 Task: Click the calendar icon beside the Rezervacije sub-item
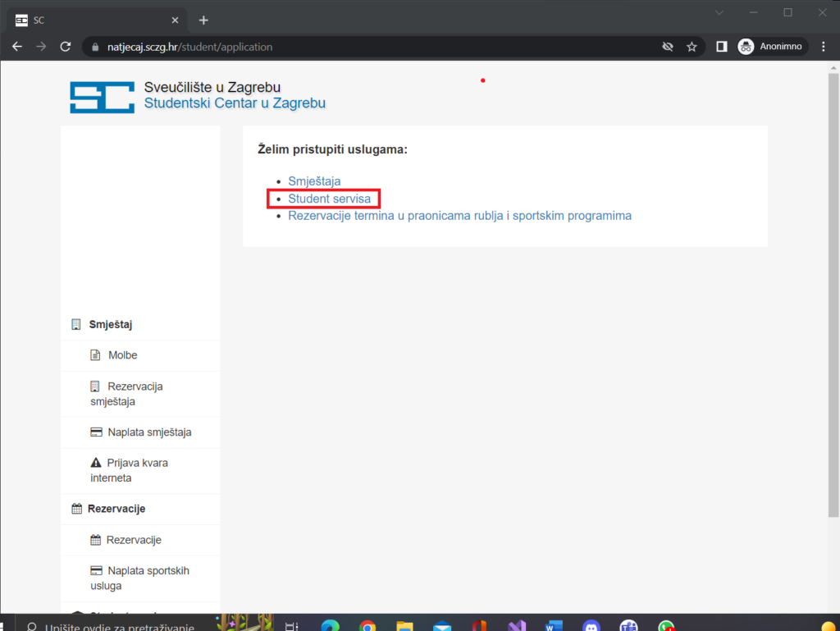pos(95,540)
